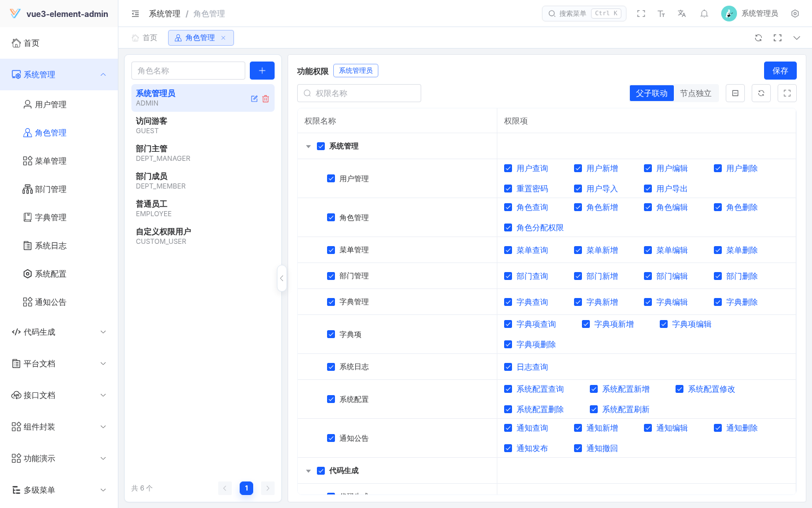This screenshot has height=508, width=812.
Task: Collapse the 代码生成 permission tree row
Action: (x=308, y=471)
